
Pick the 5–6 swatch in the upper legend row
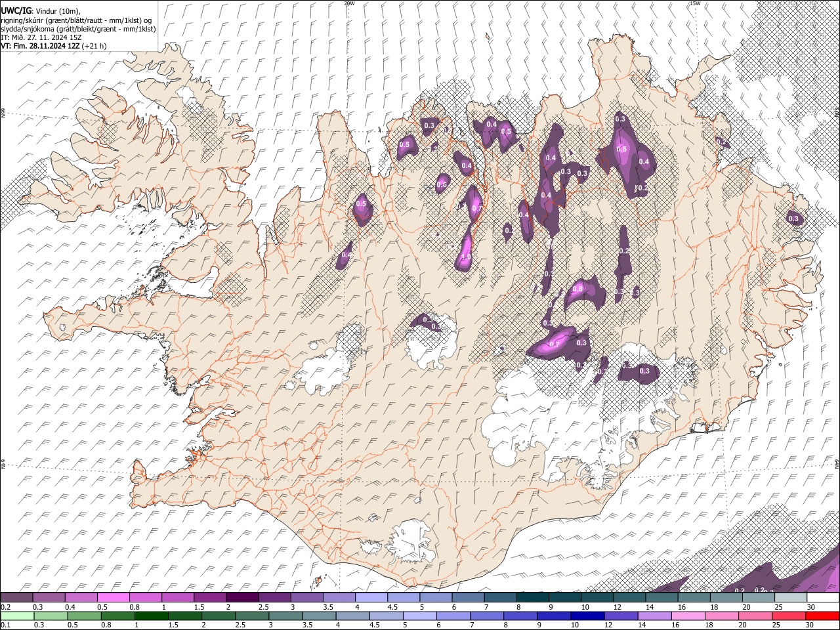(x=435, y=597)
